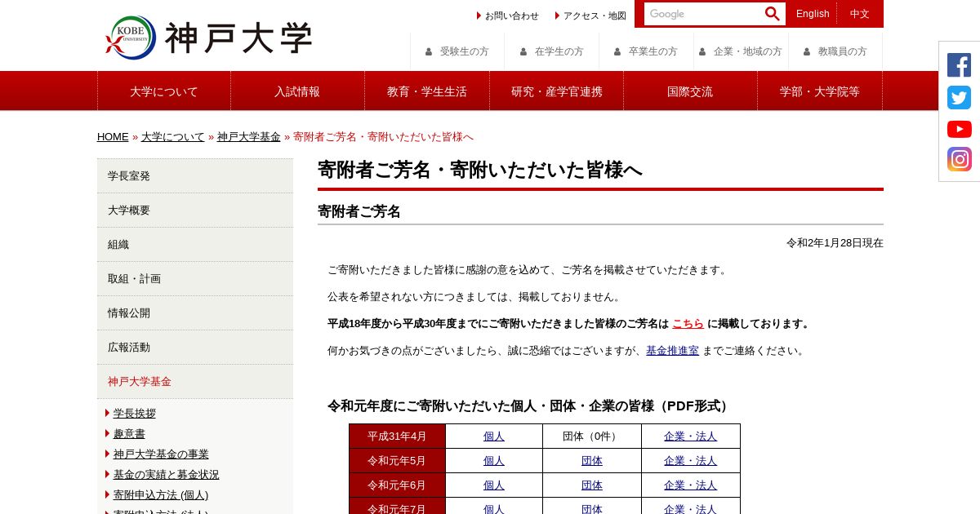Open 個人 PDF for 平成31年4月
Image resolution: width=980 pixels, height=514 pixels.
point(494,436)
